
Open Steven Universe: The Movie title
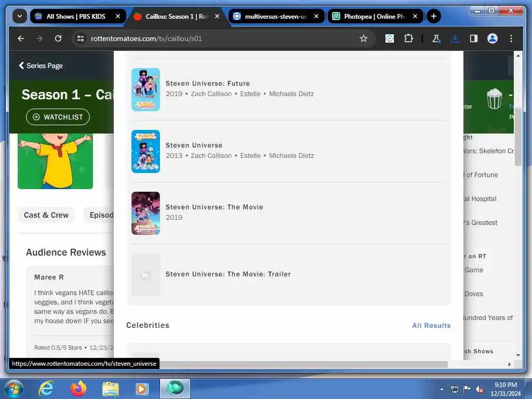coord(214,207)
